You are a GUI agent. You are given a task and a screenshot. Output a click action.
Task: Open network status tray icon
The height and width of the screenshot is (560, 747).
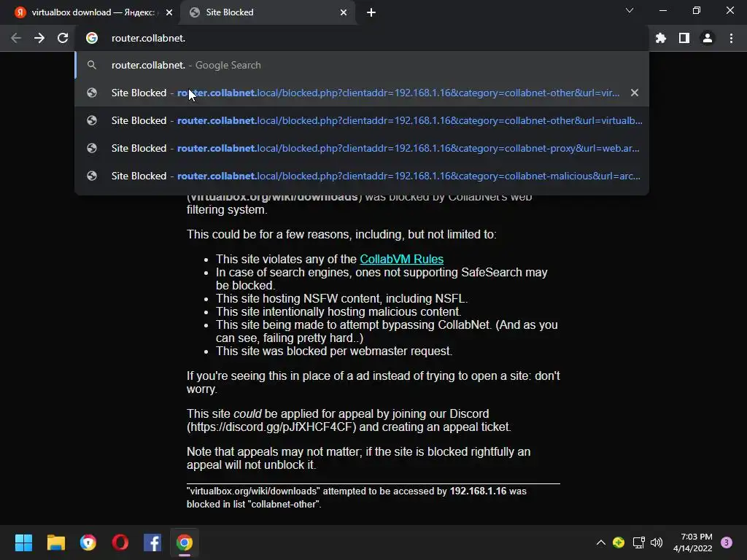pyautogui.click(x=638, y=542)
